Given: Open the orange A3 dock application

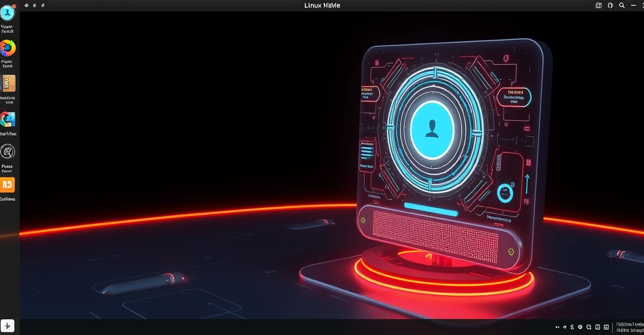Looking at the screenshot, I should [8, 185].
